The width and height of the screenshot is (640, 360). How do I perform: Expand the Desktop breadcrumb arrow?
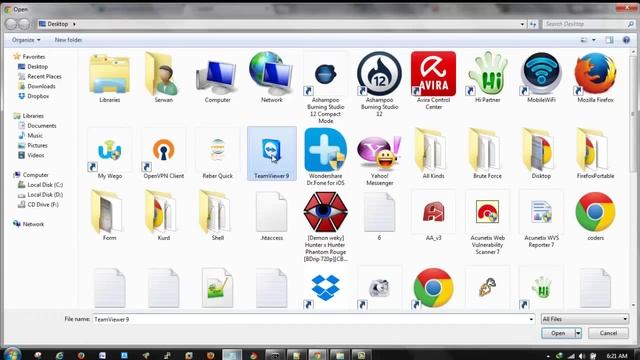click(74, 24)
